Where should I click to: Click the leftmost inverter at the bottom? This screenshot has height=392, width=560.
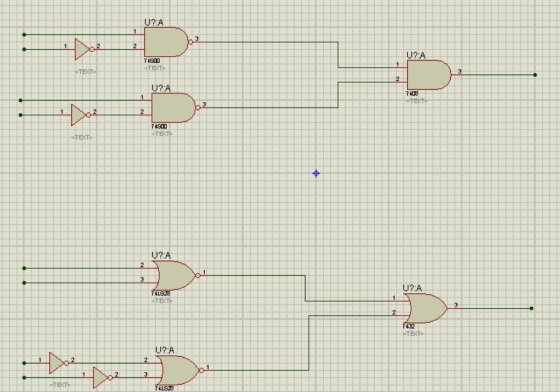(57, 363)
